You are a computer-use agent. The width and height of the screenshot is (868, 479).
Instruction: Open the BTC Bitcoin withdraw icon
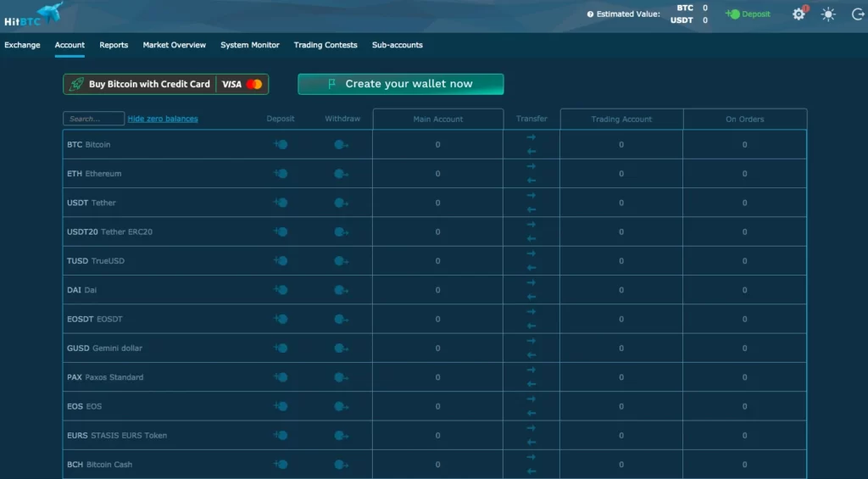pos(341,145)
